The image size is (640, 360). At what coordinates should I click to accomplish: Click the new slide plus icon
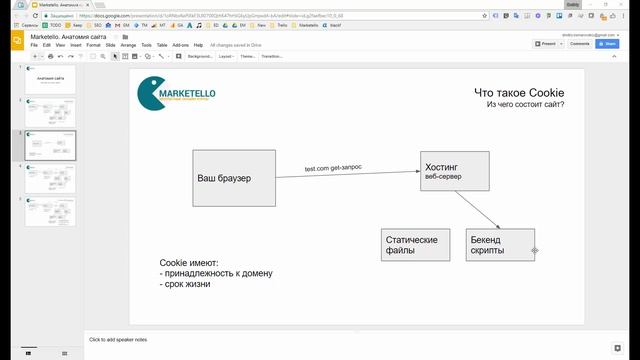35,56
